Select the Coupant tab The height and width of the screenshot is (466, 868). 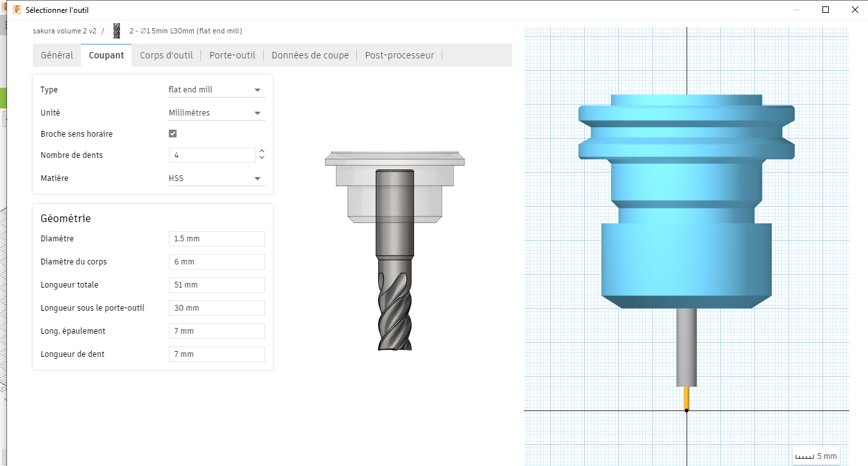click(x=107, y=55)
